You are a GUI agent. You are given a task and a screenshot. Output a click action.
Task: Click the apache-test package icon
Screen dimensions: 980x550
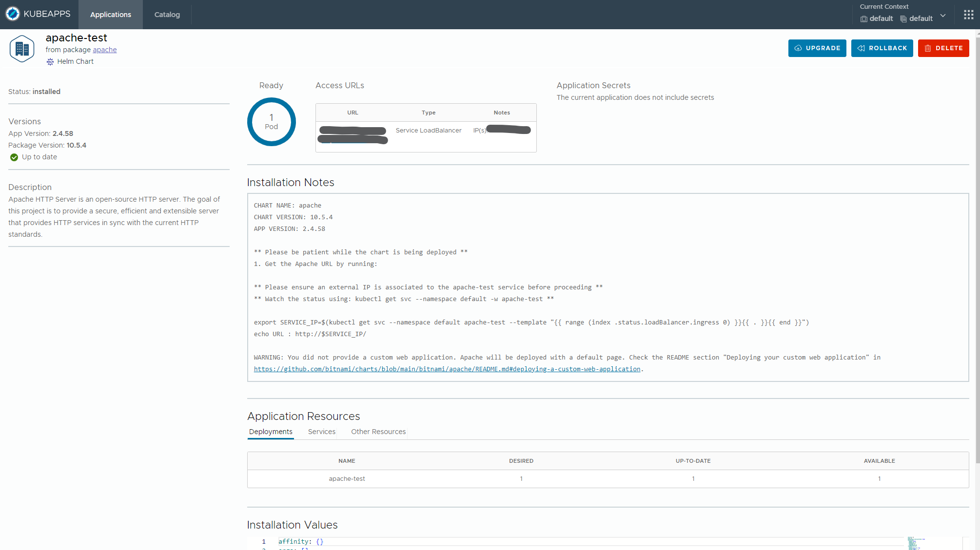22,49
